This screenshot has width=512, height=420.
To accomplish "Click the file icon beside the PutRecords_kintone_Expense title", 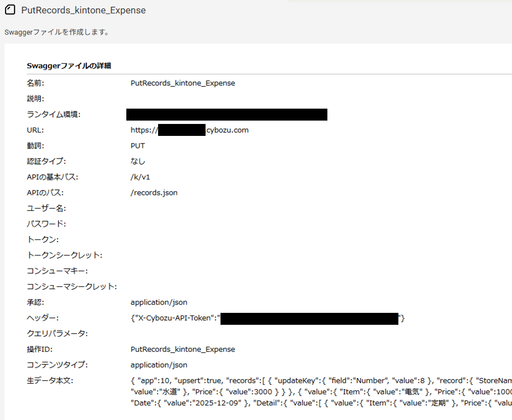I will coord(10,10).
